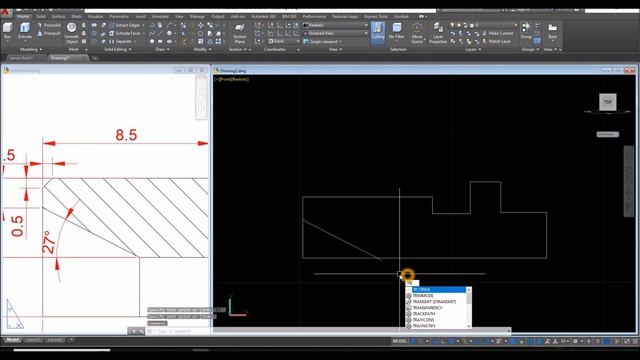
Task: Open the Model layout tab
Action: 12,340
